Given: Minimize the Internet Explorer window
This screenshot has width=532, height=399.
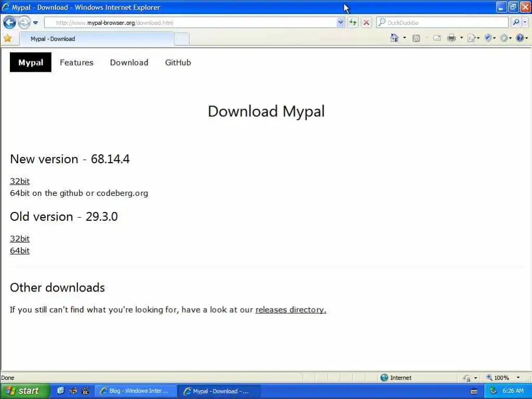Looking at the screenshot, I should pos(501,7).
